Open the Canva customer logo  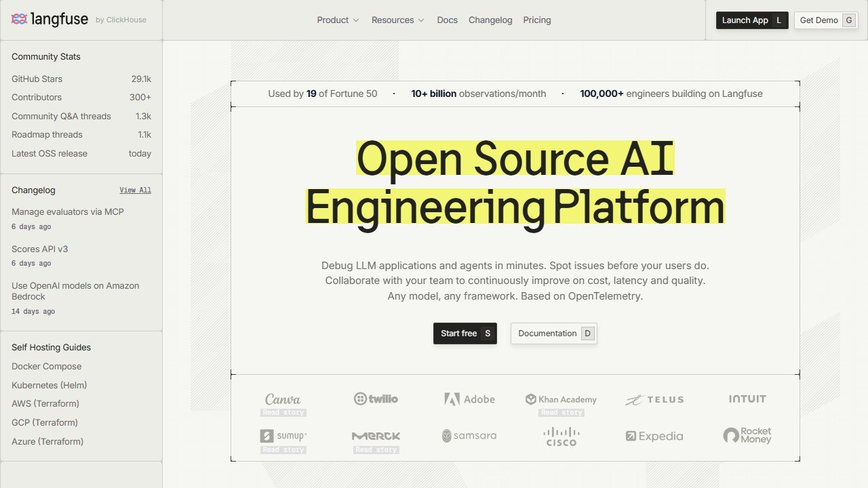pos(283,399)
